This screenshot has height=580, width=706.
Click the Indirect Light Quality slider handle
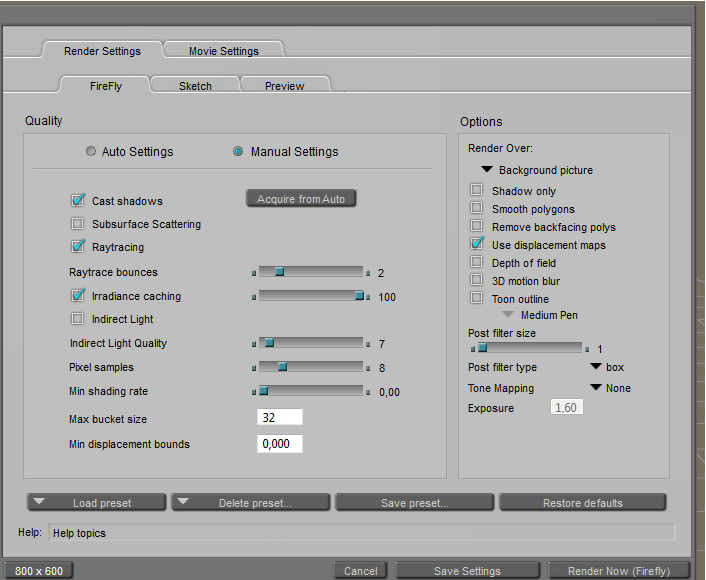click(269, 343)
